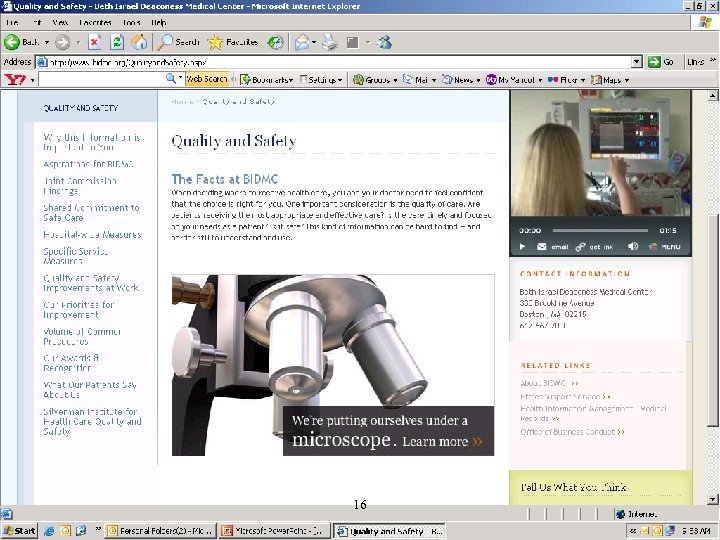The width and height of the screenshot is (720, 540).
Task: Click the Yahoo Y! logo
Action: coord(15,79)
